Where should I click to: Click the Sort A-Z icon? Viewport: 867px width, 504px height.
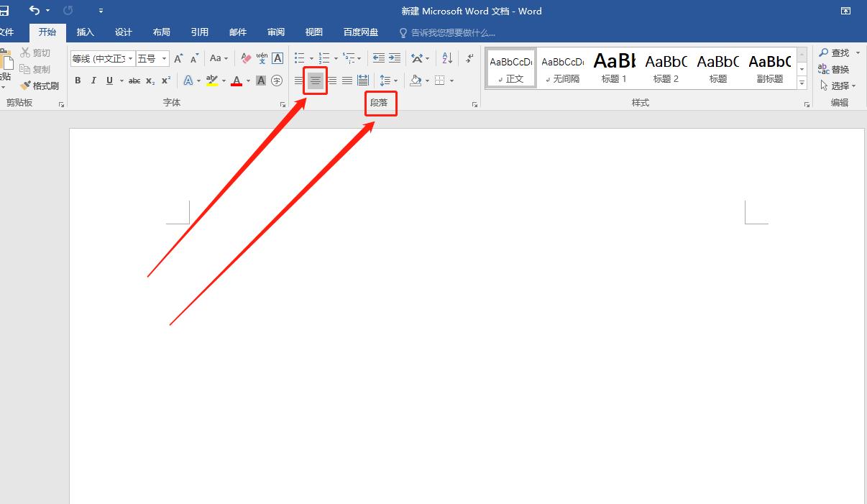click(x=447, y=58)
